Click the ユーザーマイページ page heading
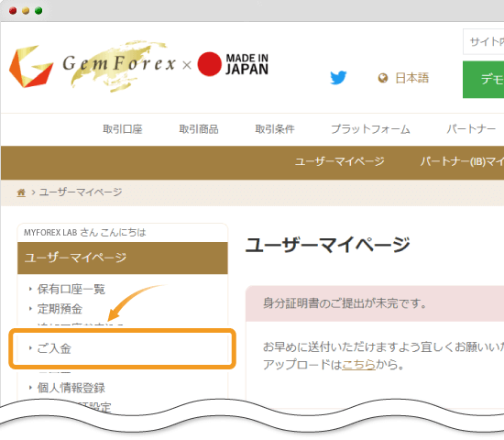 point(327,245)
